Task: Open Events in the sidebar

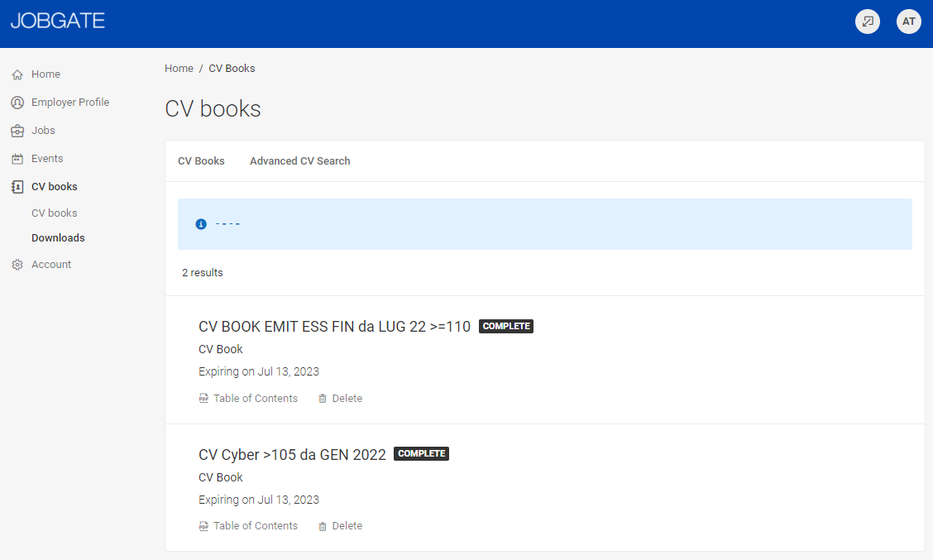Action: point(47,158)
